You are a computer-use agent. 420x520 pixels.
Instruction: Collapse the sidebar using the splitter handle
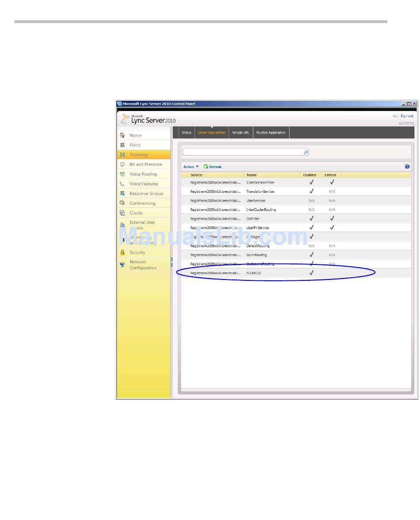tap(172, 262)
